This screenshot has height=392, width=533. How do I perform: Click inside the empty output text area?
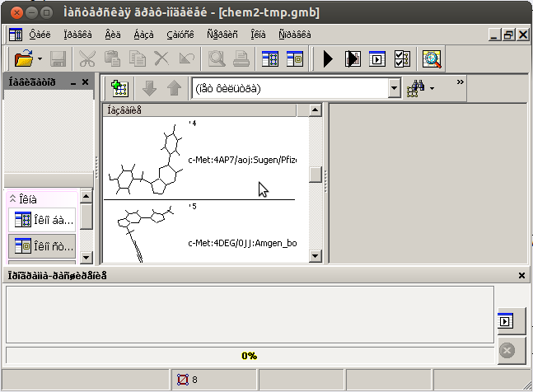250,315
